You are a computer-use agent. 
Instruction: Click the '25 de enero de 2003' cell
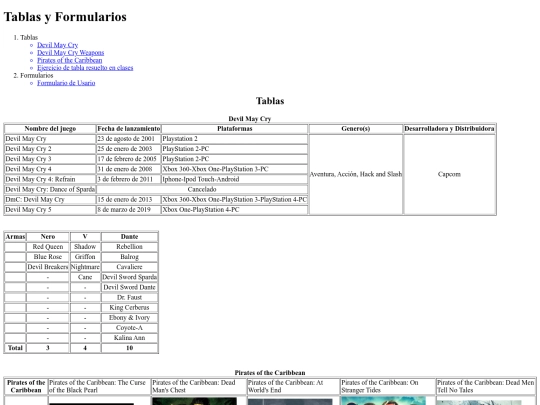coord(129,149)
